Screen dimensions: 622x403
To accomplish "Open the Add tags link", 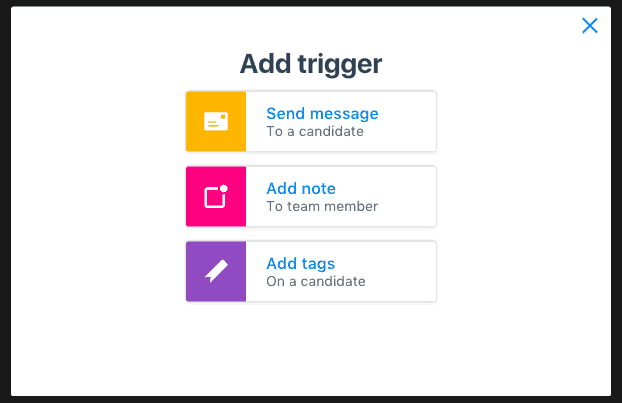I will [x=301, y=264].
